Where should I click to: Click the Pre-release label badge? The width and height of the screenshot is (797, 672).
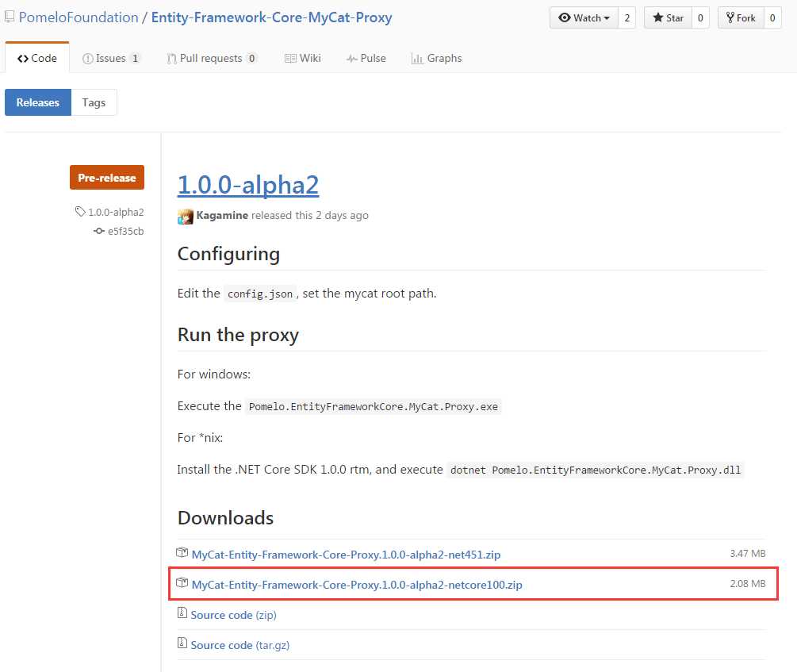tap(107, 178)
